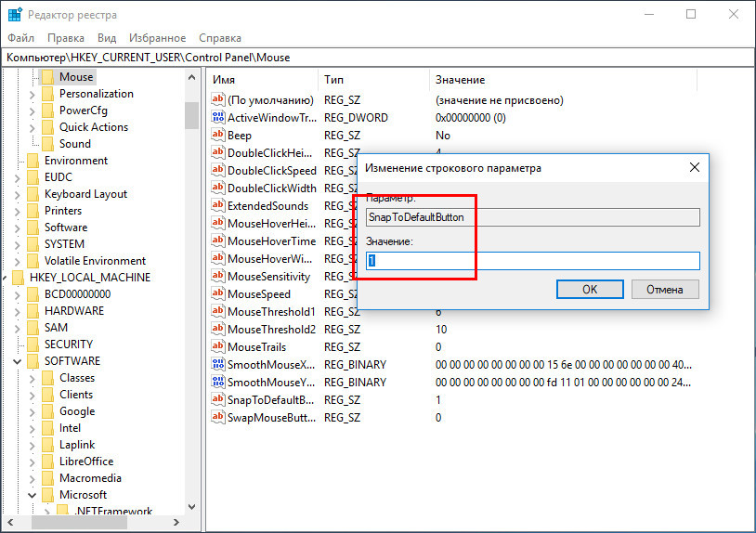
Task: Click the Тип column header
Action: pos(373,80)
